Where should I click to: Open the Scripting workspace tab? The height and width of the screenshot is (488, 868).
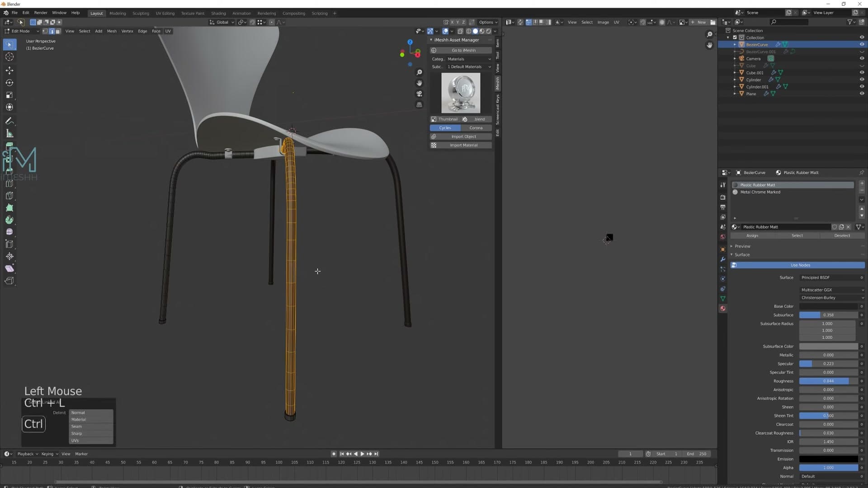[x=319, y=13]
